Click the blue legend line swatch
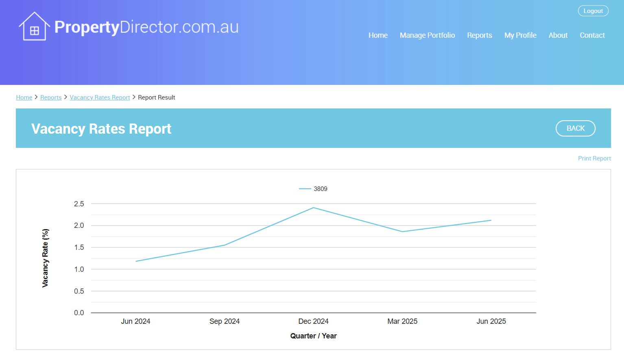 click(305, 189)
